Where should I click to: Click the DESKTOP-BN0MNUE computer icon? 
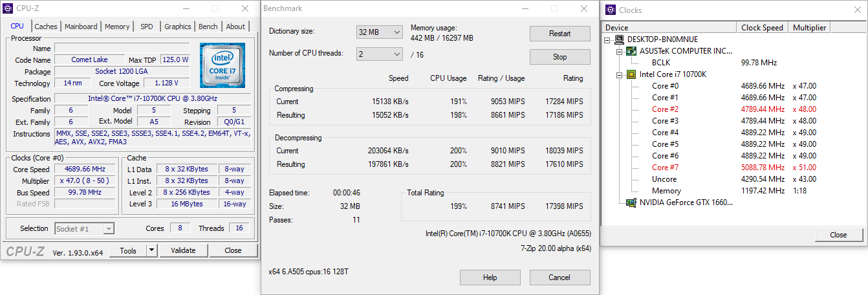pyautogui.click(x=620, y=39)
